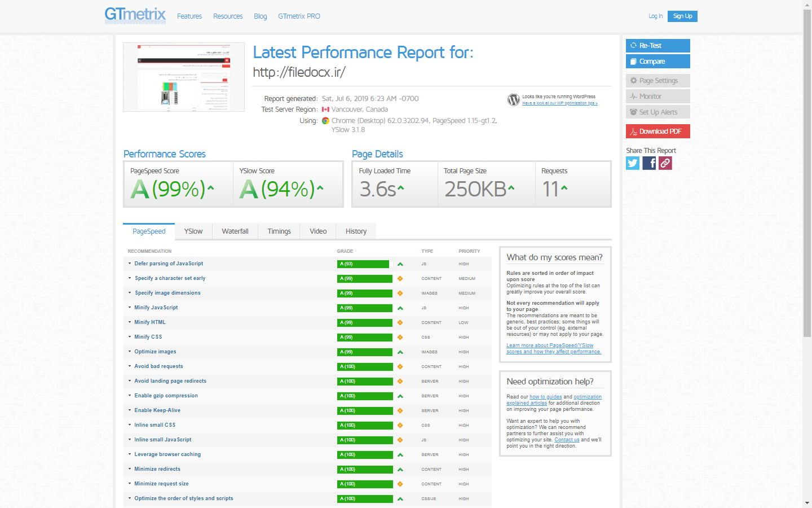Viewport: 812px width, 508px height.
Task: Click the Chrome browser icon
Action: pos(325,121)
